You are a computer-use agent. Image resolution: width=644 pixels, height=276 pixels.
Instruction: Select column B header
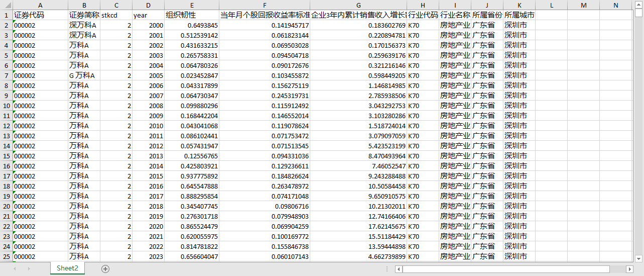[x=84, y=5]
